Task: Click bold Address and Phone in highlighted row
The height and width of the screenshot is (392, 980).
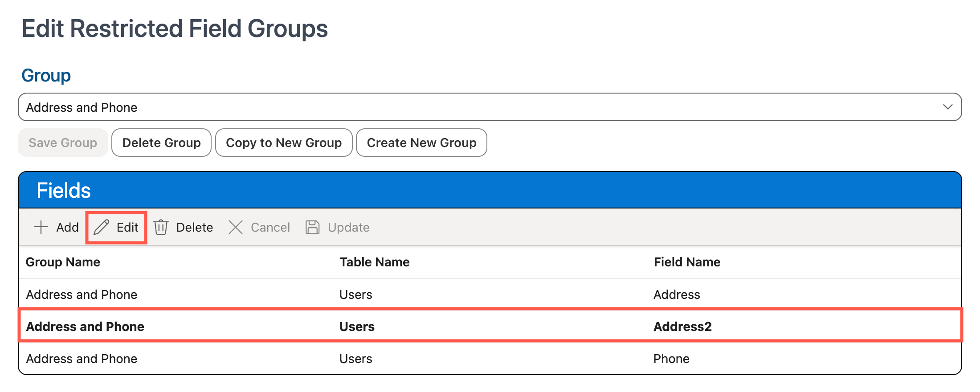Action: 85,327
